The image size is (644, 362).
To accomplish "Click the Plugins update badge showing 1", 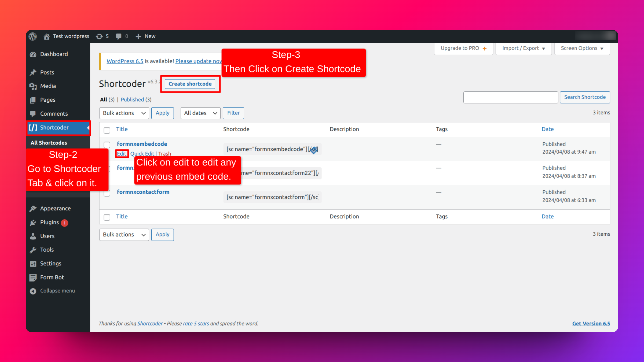I will point(64,223).
